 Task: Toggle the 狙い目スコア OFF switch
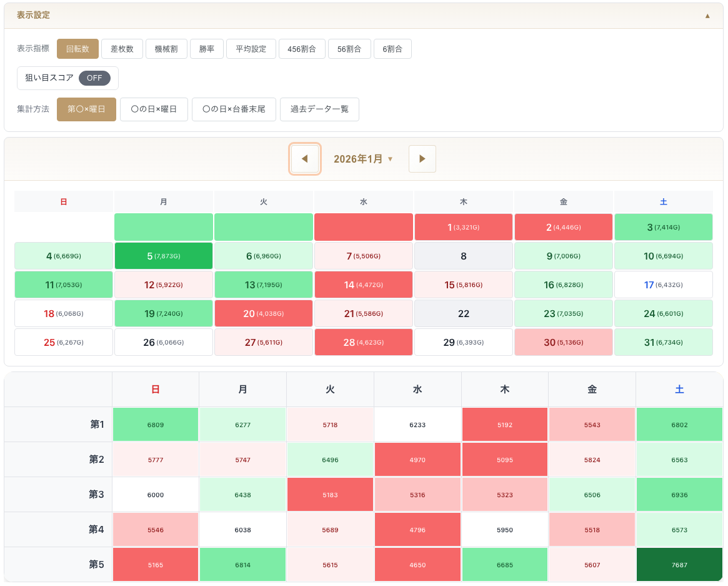click(x=94, y=78)
